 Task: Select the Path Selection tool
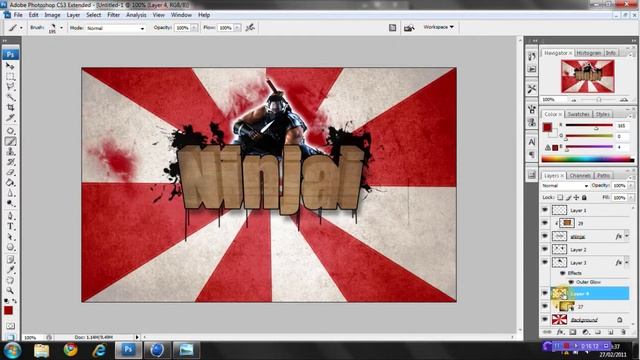tap(10, 237)
